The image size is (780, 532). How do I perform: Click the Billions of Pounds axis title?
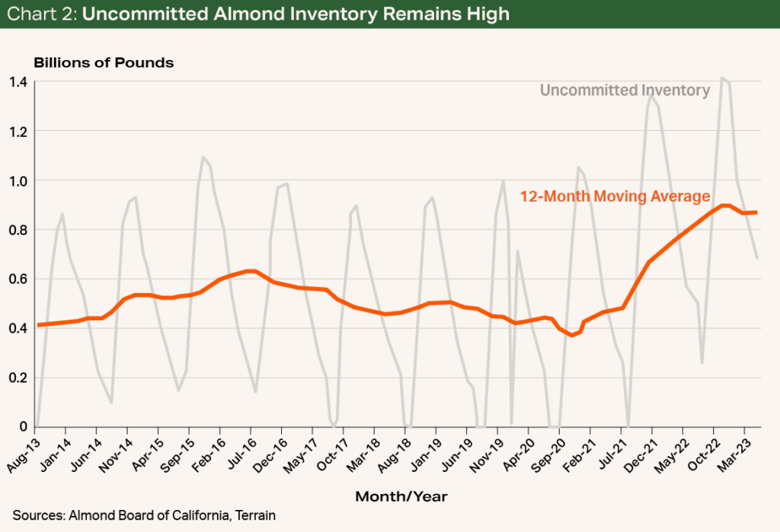pyautogui.click(x=104, y=62)
